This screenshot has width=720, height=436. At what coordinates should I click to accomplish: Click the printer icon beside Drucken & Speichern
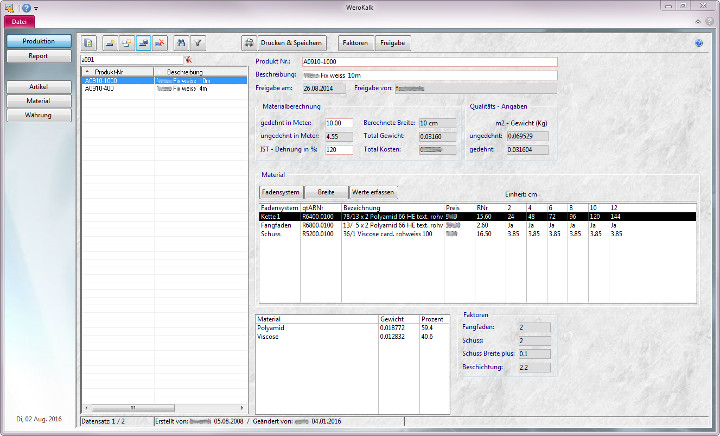point(250,43)
